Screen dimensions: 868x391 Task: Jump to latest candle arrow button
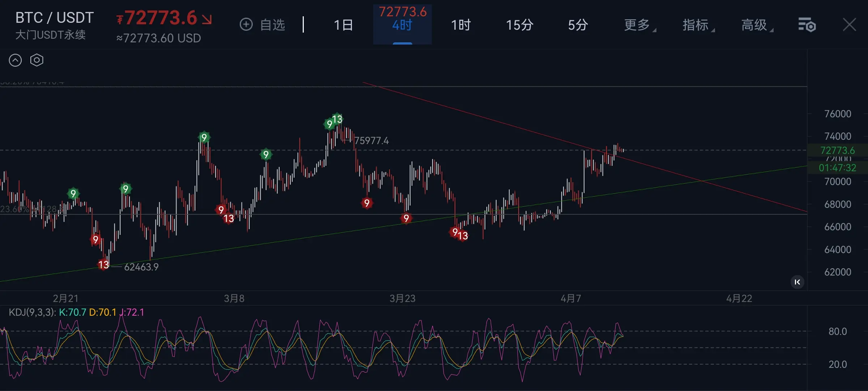coord(797,282)
